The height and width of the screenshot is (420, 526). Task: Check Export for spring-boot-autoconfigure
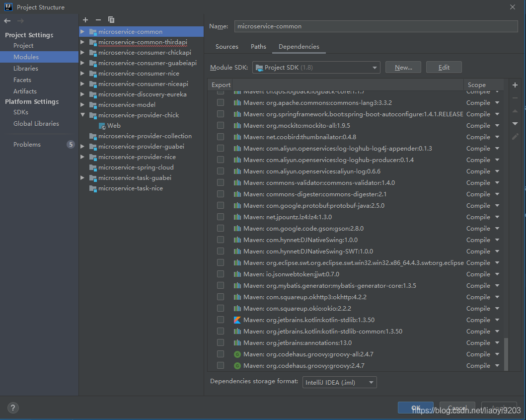(221, 114)
